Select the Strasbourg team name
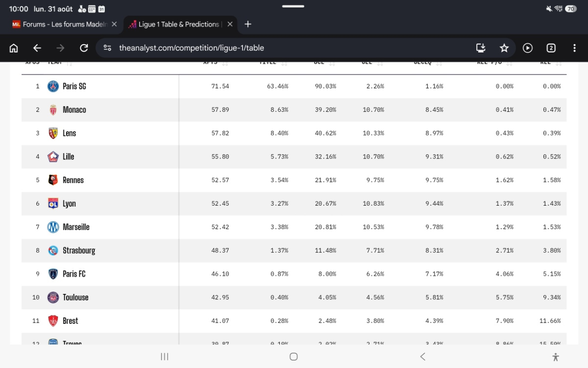 coord(79,251)
